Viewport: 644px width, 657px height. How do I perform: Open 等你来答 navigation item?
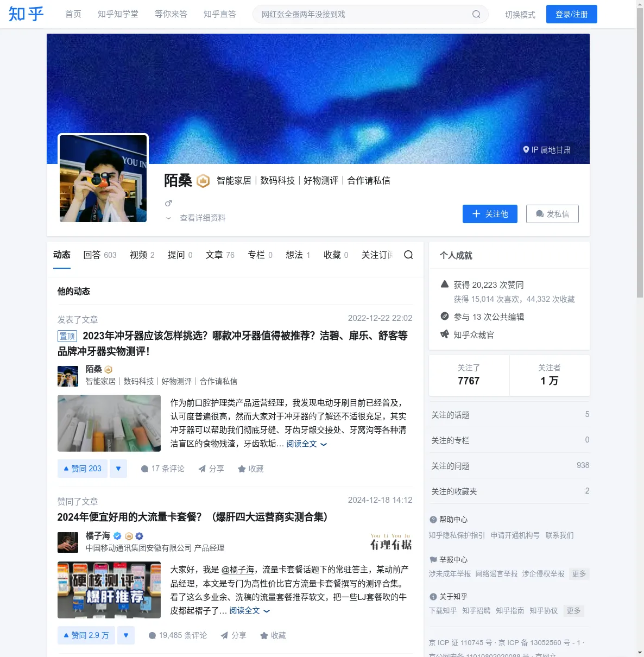tap(171, 14)
